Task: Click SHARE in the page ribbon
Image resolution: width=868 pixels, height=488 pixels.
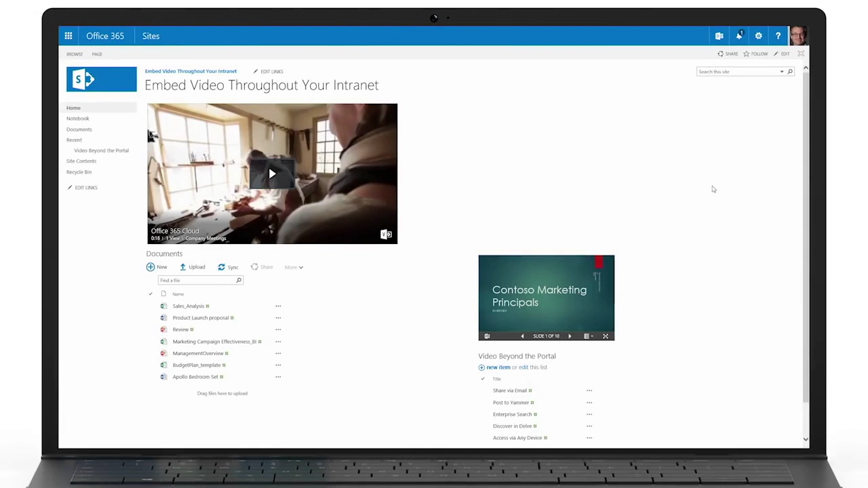Action: 728,54
